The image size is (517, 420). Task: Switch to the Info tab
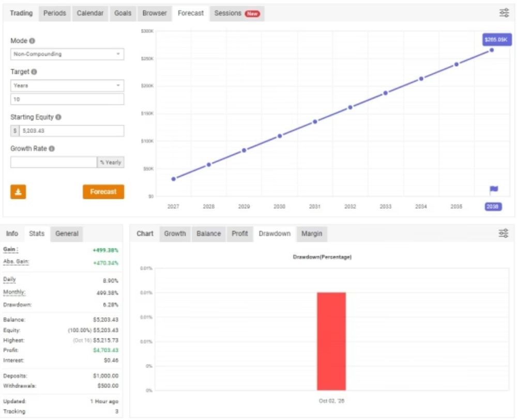(12, 234)
